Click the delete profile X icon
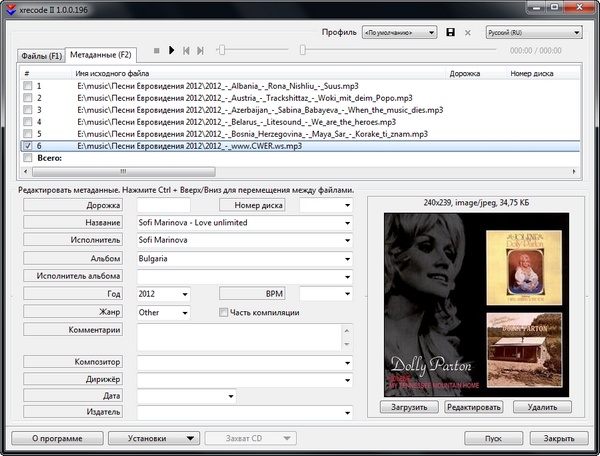The height and width of the screenshot is (456, 600). tap(467, 32)
